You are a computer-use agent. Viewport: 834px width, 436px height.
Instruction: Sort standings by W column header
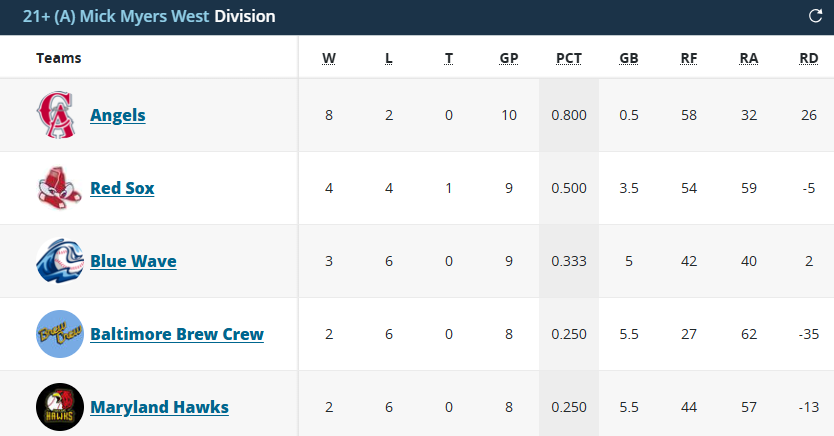click(329, 58)
